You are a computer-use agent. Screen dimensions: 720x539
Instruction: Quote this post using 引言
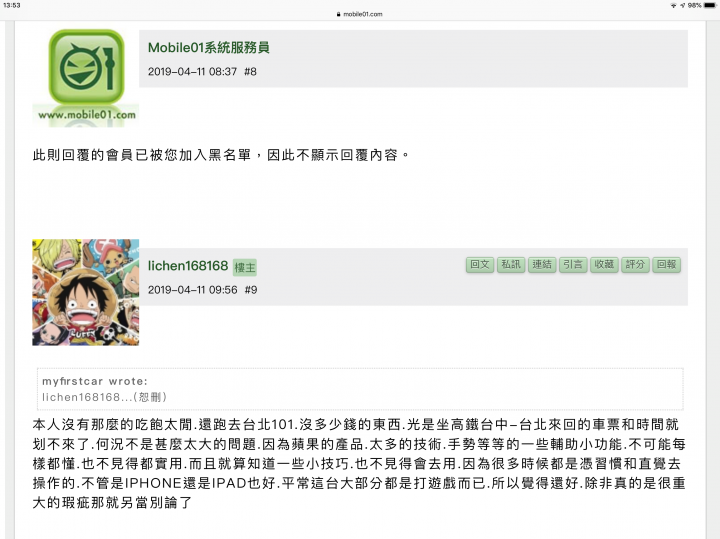[x=573, y=264]
